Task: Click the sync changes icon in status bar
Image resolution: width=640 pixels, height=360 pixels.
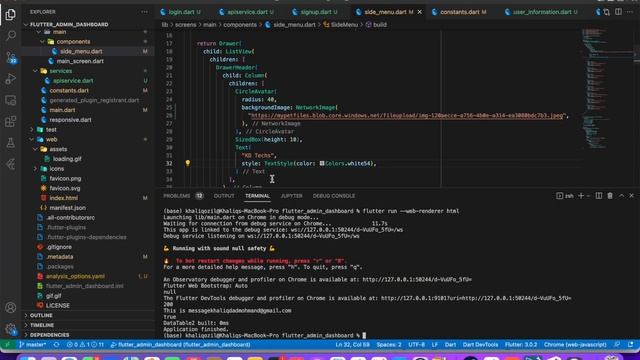Action: coord(56,344)
